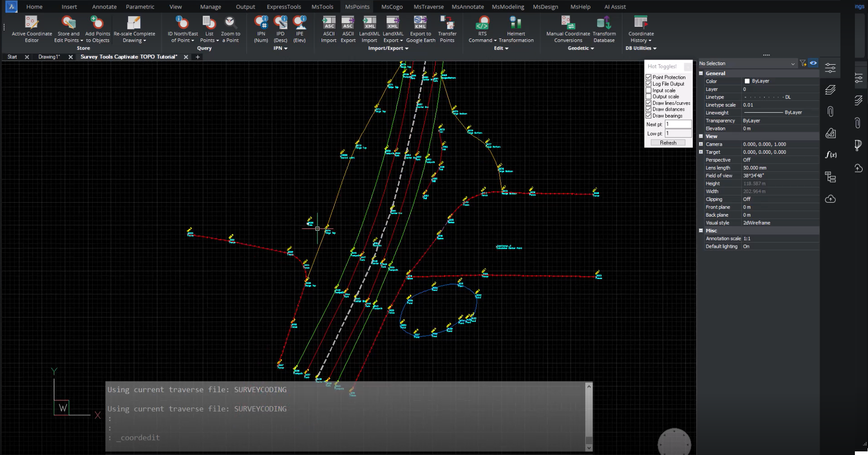This screenshot has width=868, height=455.
Task: Select the Transfer Points tool
Action: pos(447,28)
